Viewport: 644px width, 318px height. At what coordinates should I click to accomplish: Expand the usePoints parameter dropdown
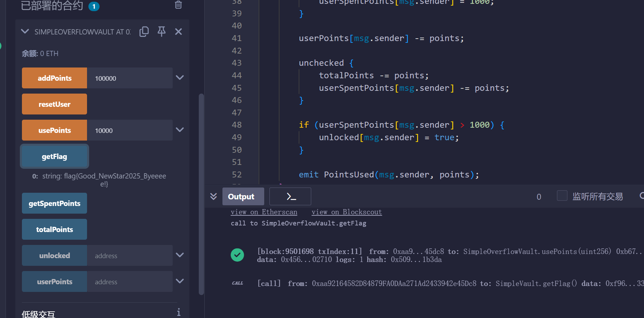pos(180,130)
